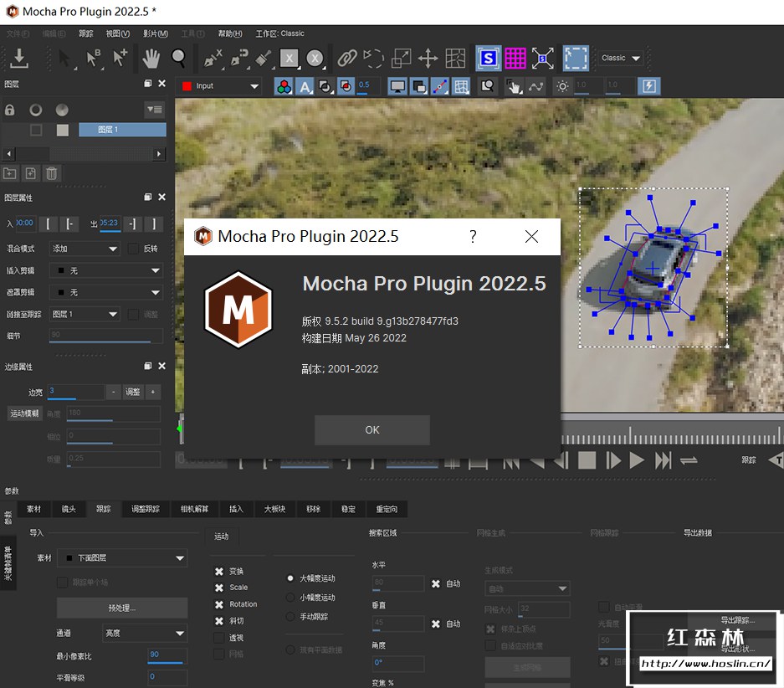Click the link layers chain icon

coord(346,58)
